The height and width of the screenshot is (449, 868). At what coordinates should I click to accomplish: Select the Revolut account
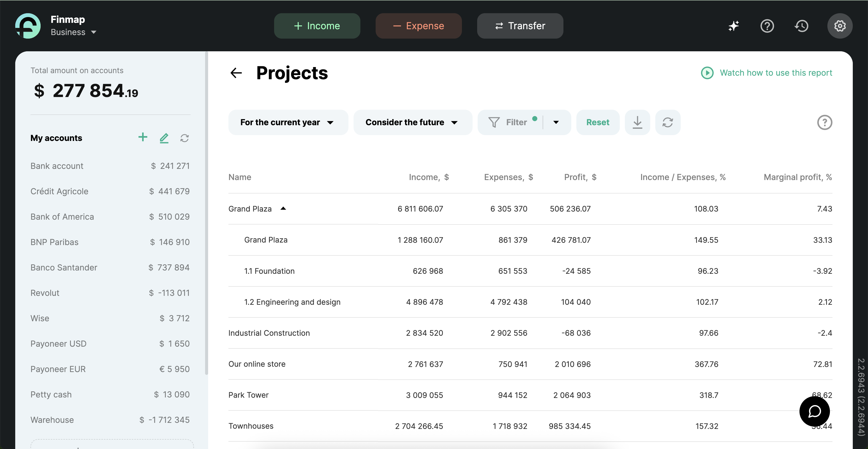pos(110,293)
